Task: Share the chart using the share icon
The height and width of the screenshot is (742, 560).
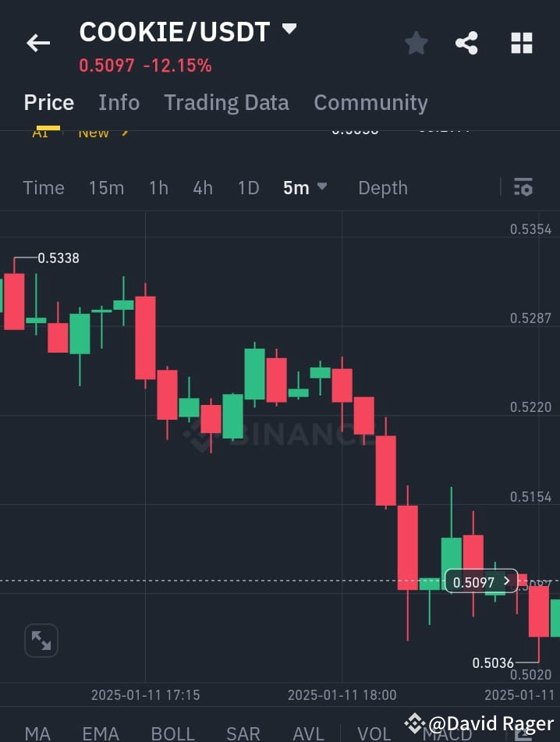Action: pyautogui.click(x=466, y=43)
